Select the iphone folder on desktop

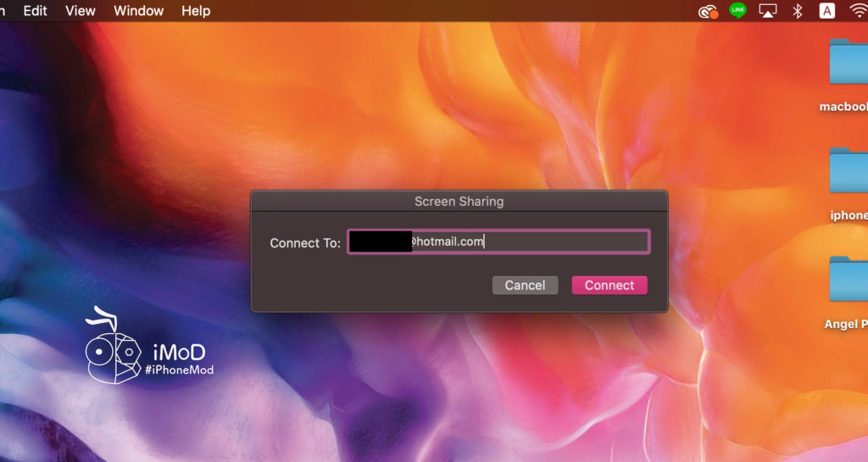point(848,170)
